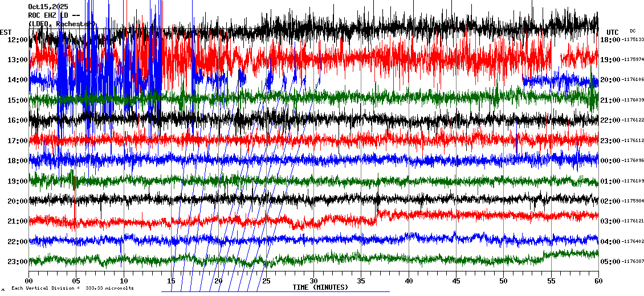The height and width of the screenshot is (296, 644).
Task: Select the 21:00 EST row label on the left
Action: click(18, 221)
